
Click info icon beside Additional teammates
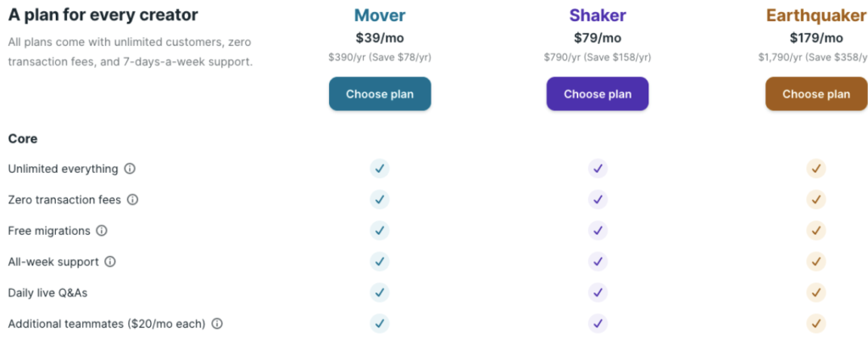(x=217, y=324)
